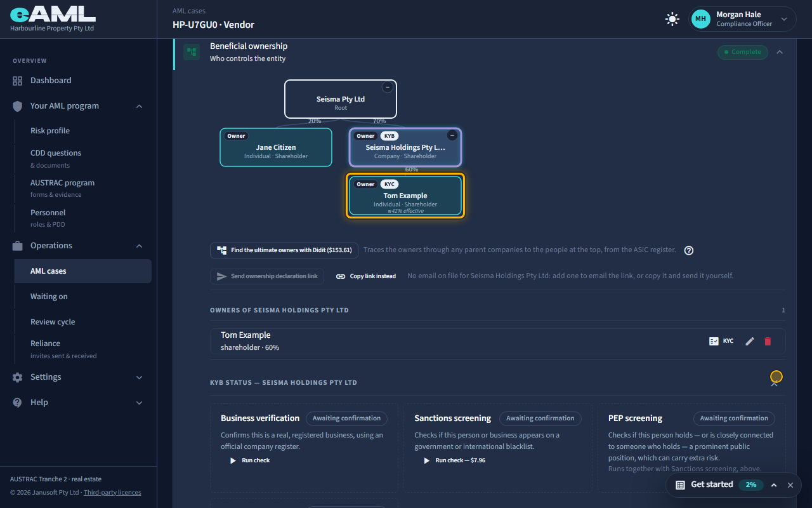Collapse the Beneficial ownership section
This screenshot has width=812, height=508.
click(780, 52)
